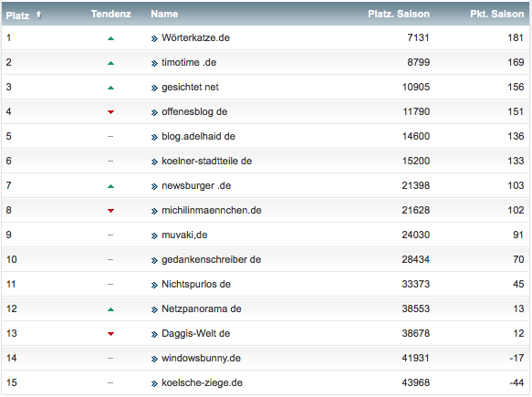This screenshot has height=397, width=532.
Task: Click neutral dash trend for muvaki,de
Action: tap(110, 235)
